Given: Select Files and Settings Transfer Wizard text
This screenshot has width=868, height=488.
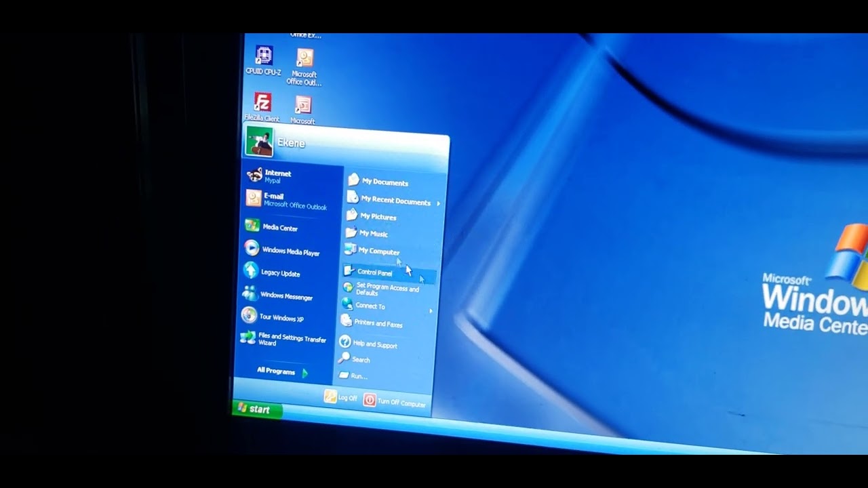Looking at the screenshot, I should pos(292,340).
